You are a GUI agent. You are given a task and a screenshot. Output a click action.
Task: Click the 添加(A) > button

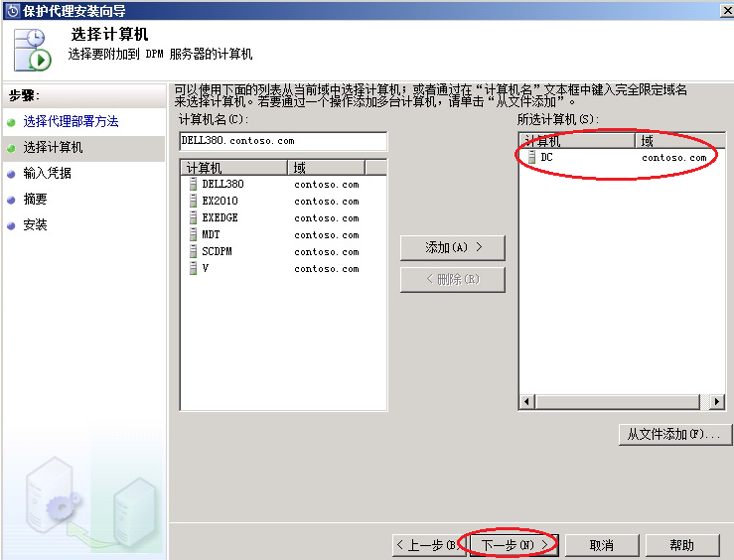(x=453, y=247)
